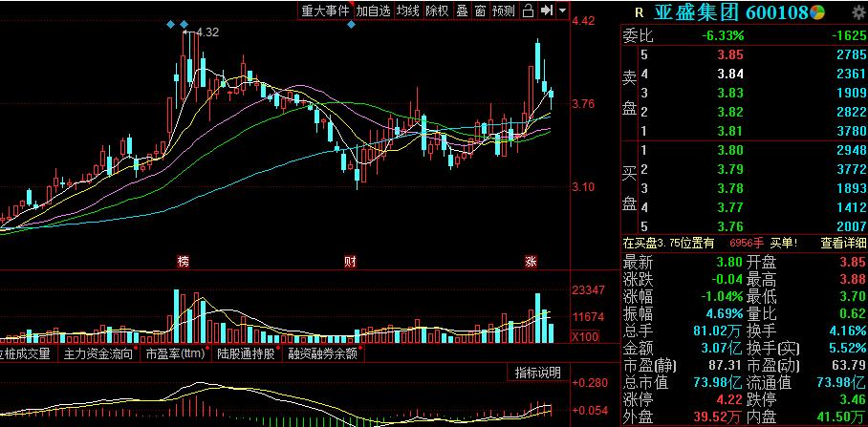Click buy level 2 price 3.79

click(730, 169)
